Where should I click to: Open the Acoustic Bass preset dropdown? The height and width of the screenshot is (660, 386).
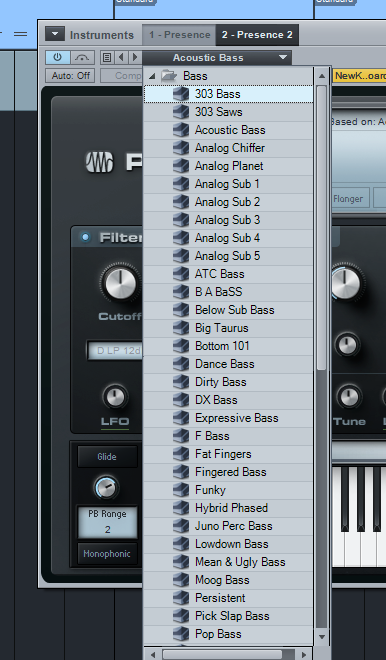[217, 58]
